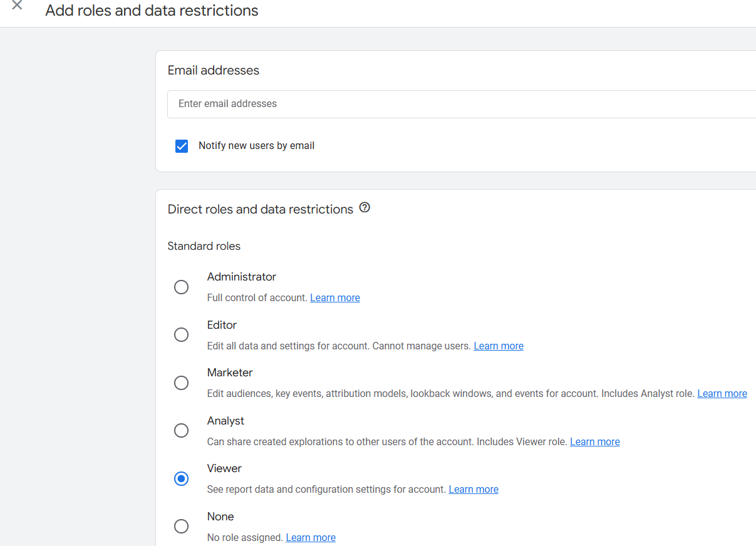Viewport: 756px width, 546px height.
Task: Click the Standard roles heading
Action: [x=204, y=245]
